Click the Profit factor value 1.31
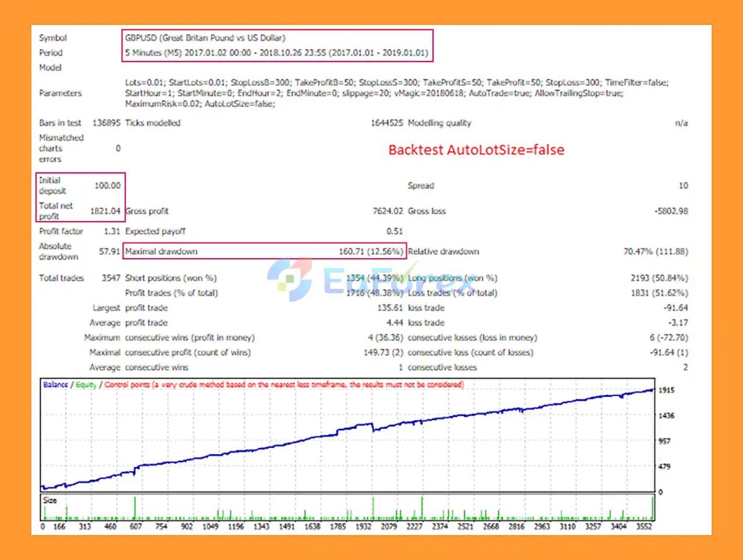Viewport: 743px width, 560px height. point(111,232)
